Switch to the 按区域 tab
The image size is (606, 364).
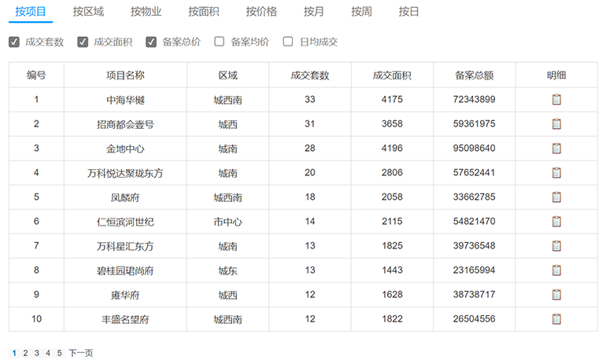(88, 12)
